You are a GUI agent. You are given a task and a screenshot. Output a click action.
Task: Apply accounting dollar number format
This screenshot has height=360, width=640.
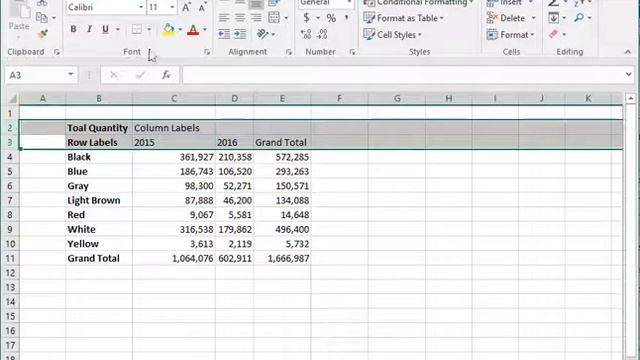pyautogui.click(x=306, y=18)
